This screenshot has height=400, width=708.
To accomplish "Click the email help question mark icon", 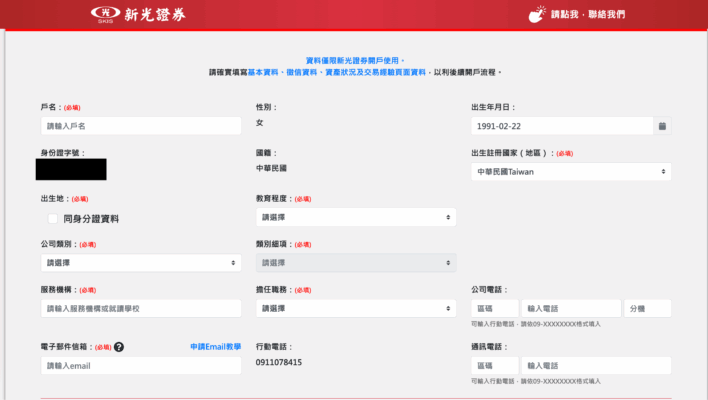I will click(x=119, y=347).
